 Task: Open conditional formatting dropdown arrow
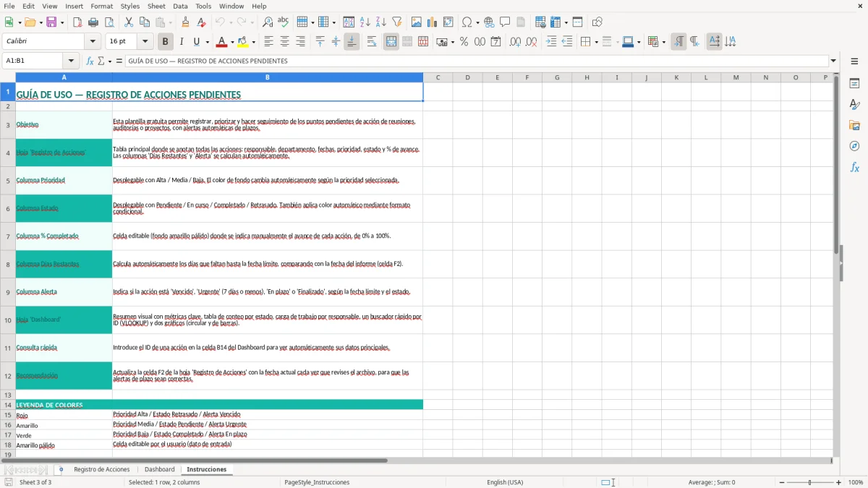tap(663, 42)
